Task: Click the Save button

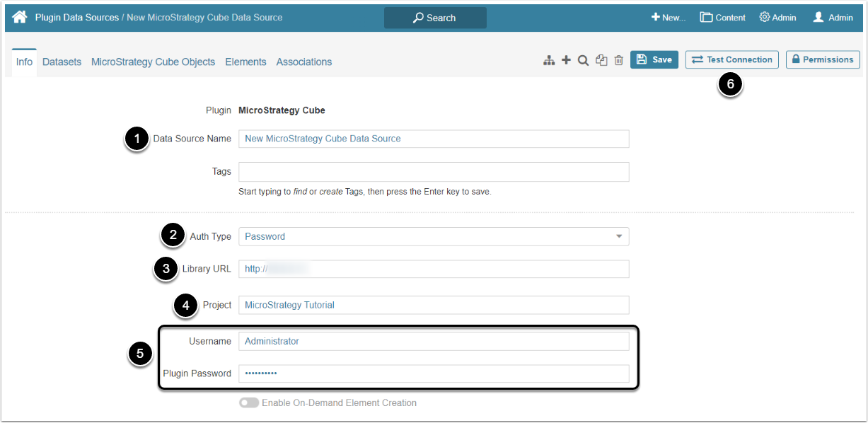Action: (x=654, y=59)
